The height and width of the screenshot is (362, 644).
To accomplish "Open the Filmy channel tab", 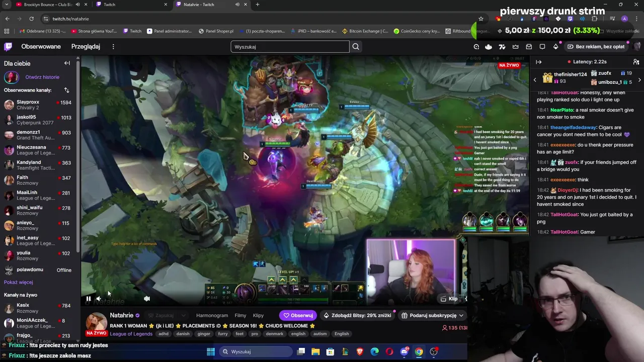I will [240, 315].
